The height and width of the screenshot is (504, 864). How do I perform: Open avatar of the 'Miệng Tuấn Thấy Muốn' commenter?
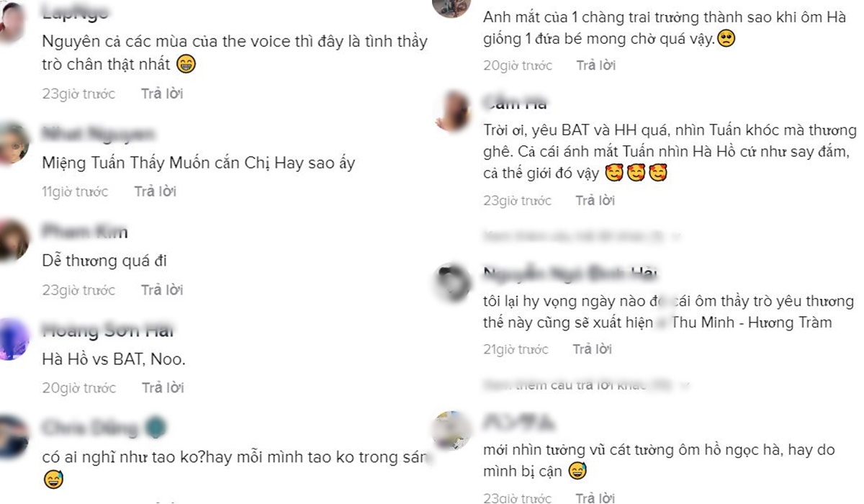pyautogui.click(x=12, y=143)
